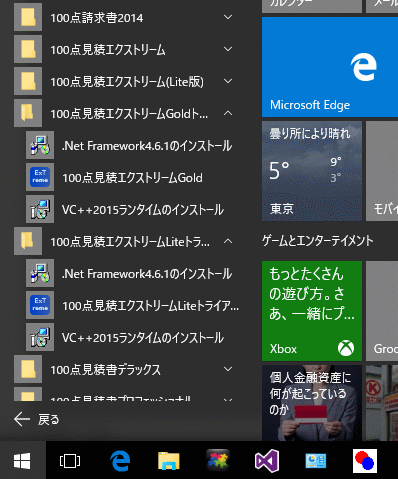
Task: Click the Edge logo on the Microsoft Edge tile
Action: coord(364,67)
